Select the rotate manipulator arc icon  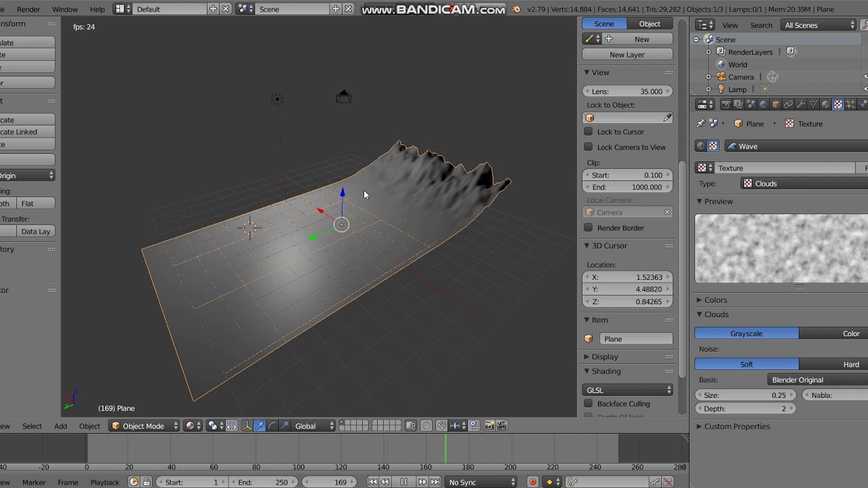[272, 426]
